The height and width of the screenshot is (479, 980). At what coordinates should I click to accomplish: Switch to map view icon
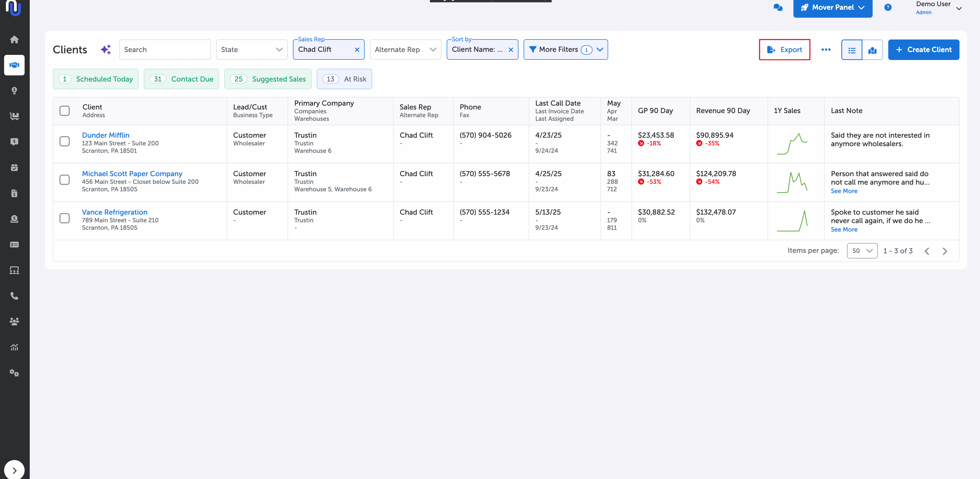[x=872, y=50]
